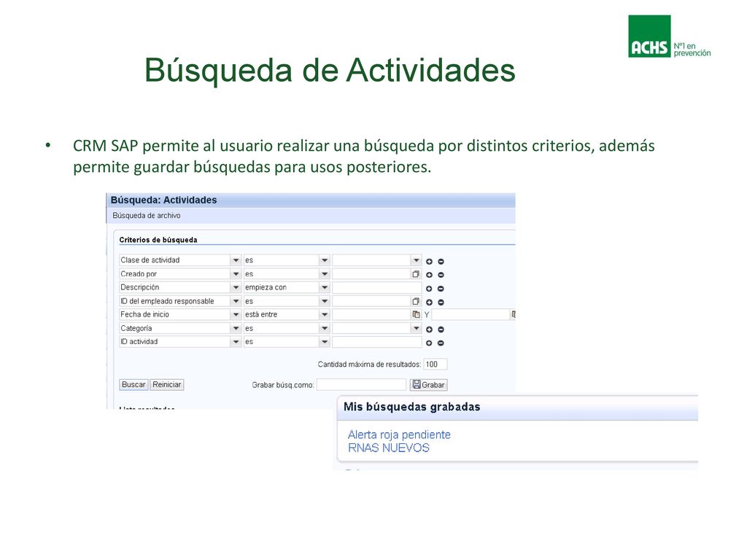Expand the value dropdown for Clase de actividad
Image resolution: width=747 pixels, height=560 pixels.
click(x=416, y=260)
